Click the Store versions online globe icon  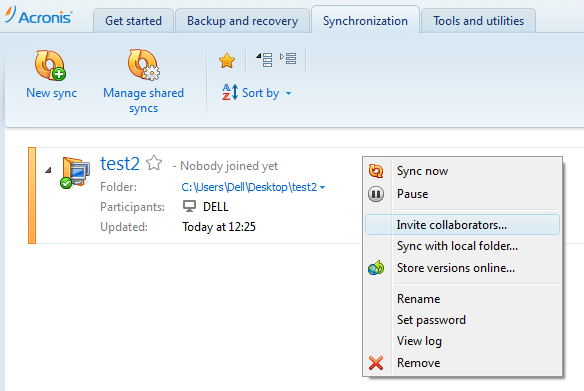[x=376, y=268]
